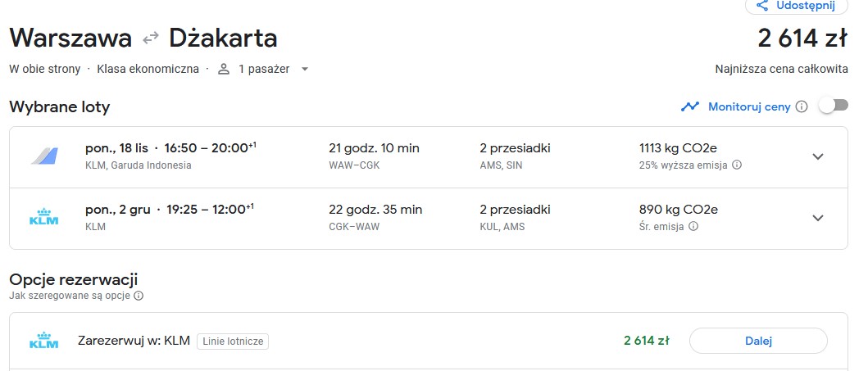Click the share icon beside Udostępnij
This screenshot has height=371, width=868.
click(762, 6)
